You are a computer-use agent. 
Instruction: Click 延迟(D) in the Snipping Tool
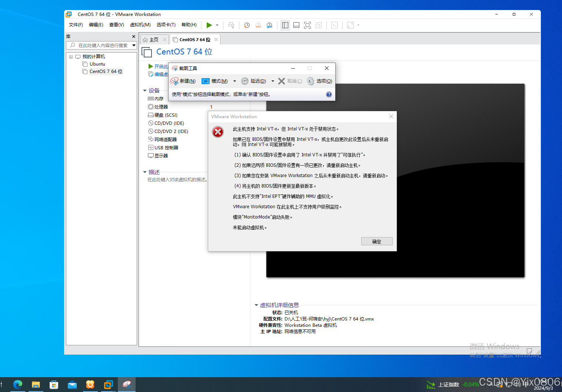254,81
